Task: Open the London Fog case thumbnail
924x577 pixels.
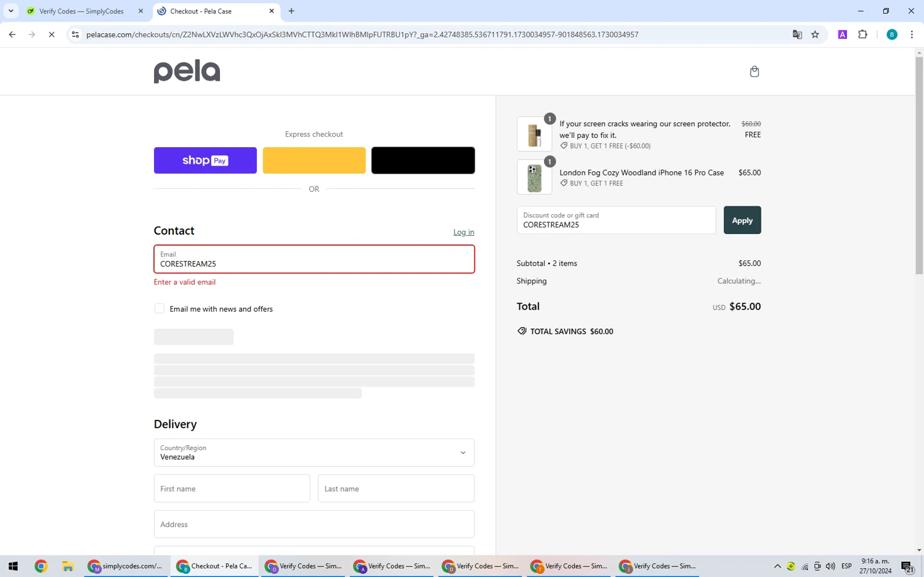Action: (534, 177)
